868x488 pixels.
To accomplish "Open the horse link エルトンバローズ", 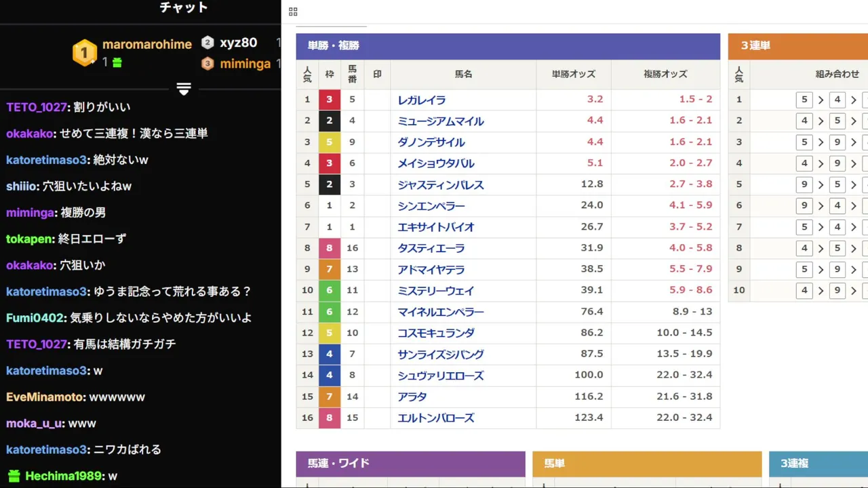I will coord(436,418).
